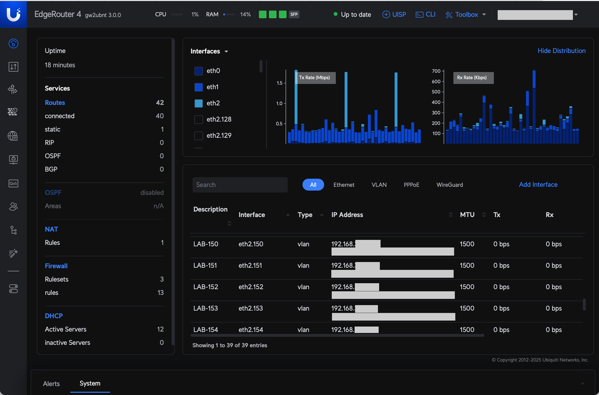Screen dimensions: 599x395
Task: Filter interfaces by Ethernet
Action: click(x=344, y=185)
